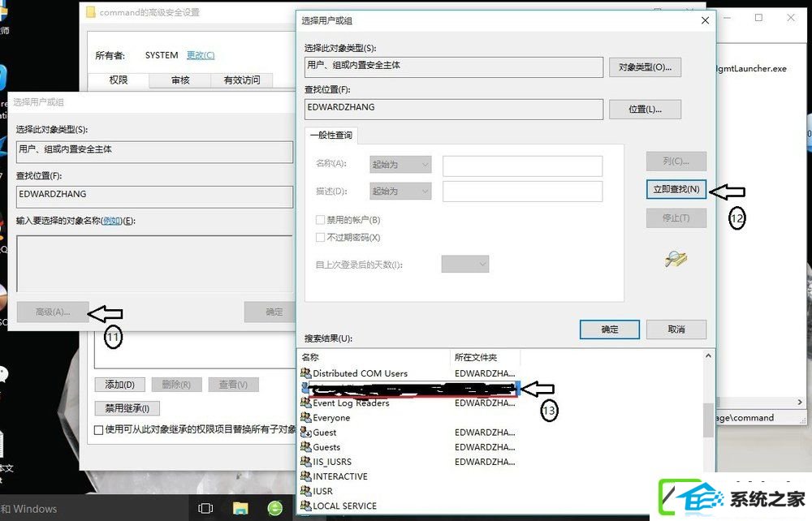This screenshot has height=521, width=812.
Task: Click 禁用继承(I) button
Action: coord(127,408)
